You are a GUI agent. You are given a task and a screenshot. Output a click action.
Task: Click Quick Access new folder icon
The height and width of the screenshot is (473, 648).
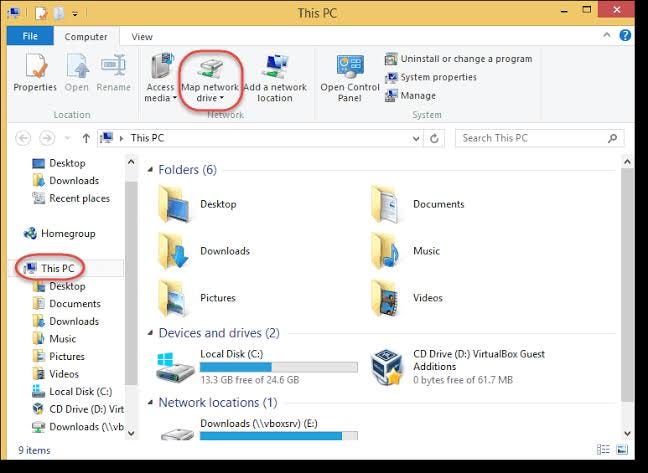(x=60, y=13)
